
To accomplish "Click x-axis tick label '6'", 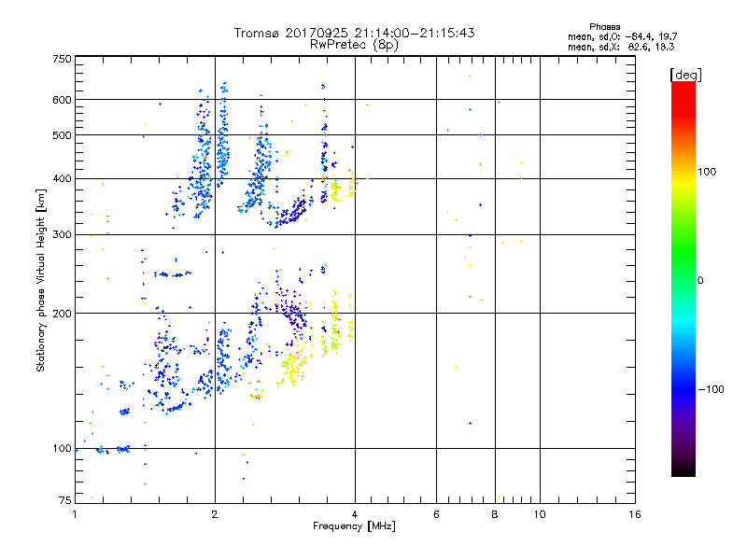I will (x=436, y=514).
